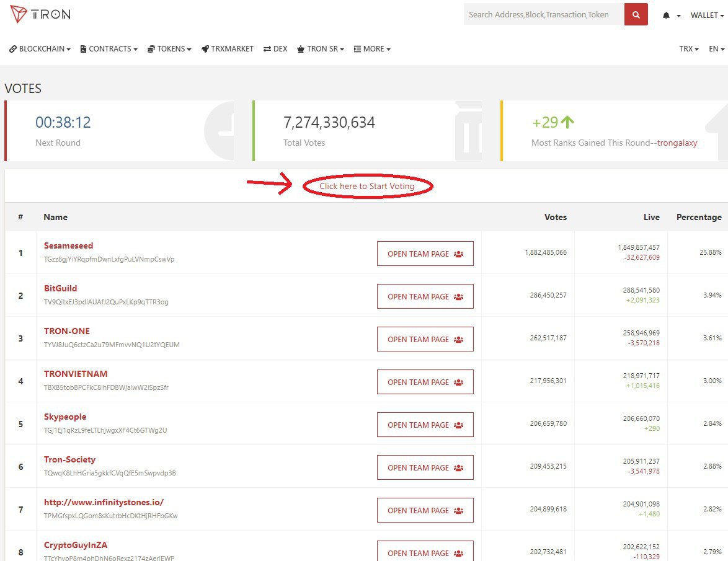Open the DEX exchange arrows item
The width and height of the screenshot is (728, 561).
pos(275,49)
